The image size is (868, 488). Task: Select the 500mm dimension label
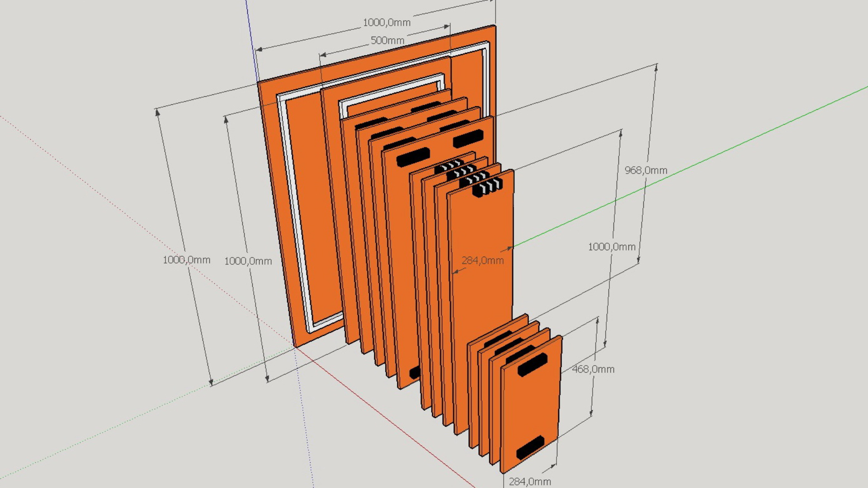pyautogui.click(x=387, y=40)
